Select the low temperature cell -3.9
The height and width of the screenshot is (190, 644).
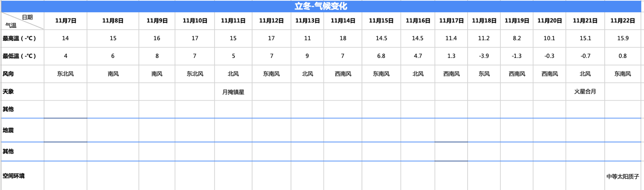click(484, 56)
